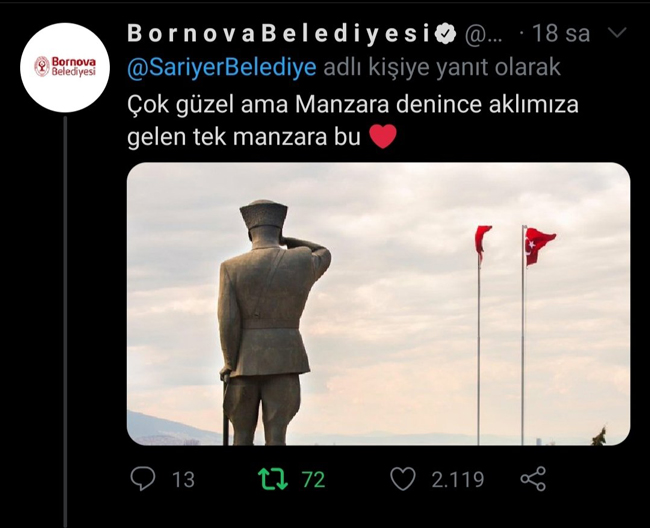Image resolution: width=650 pixels, height=528 pixels.
Task: Open the @SariyerBelediye mention link
Action: pyautogui.click(x=222, y=68)
